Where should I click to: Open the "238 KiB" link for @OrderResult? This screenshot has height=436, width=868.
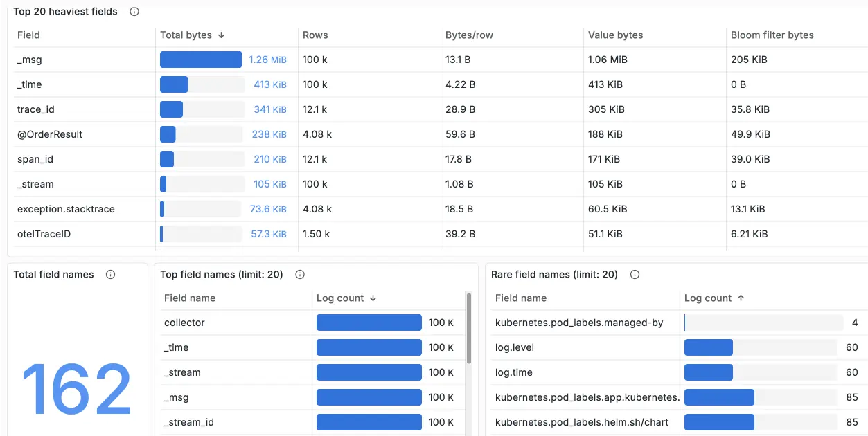point(268,134)
